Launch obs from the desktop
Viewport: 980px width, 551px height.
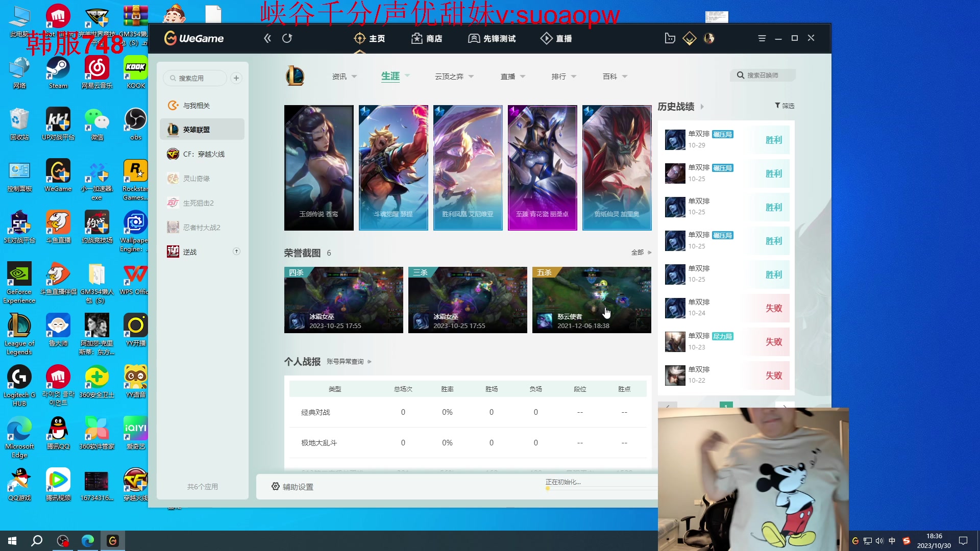[136, 123]
